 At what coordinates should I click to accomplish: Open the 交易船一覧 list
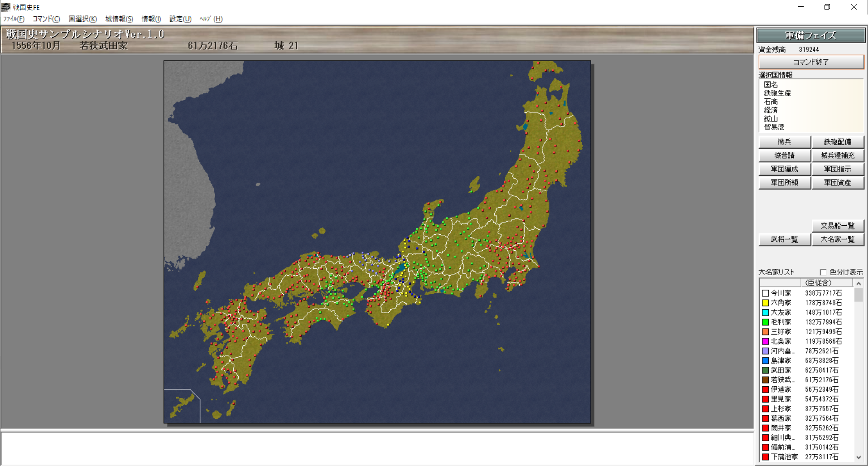pyautogui.click(x=837, y=226)
